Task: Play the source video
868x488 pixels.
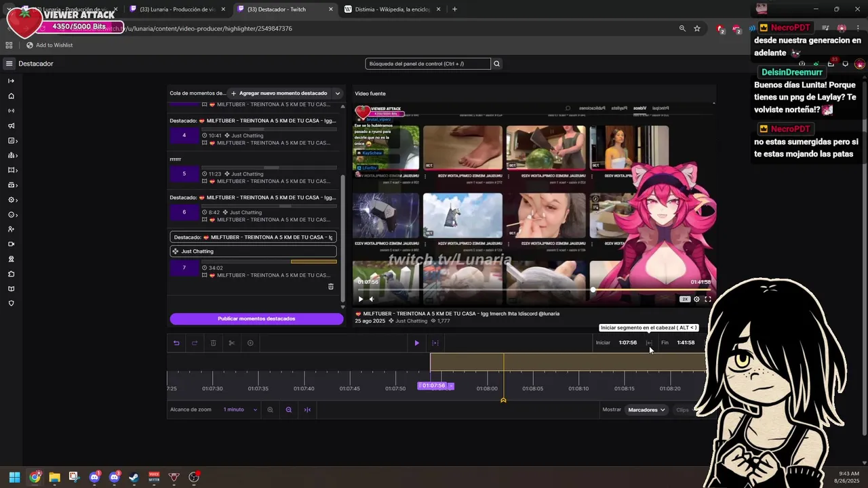Action: pos(361,299)
